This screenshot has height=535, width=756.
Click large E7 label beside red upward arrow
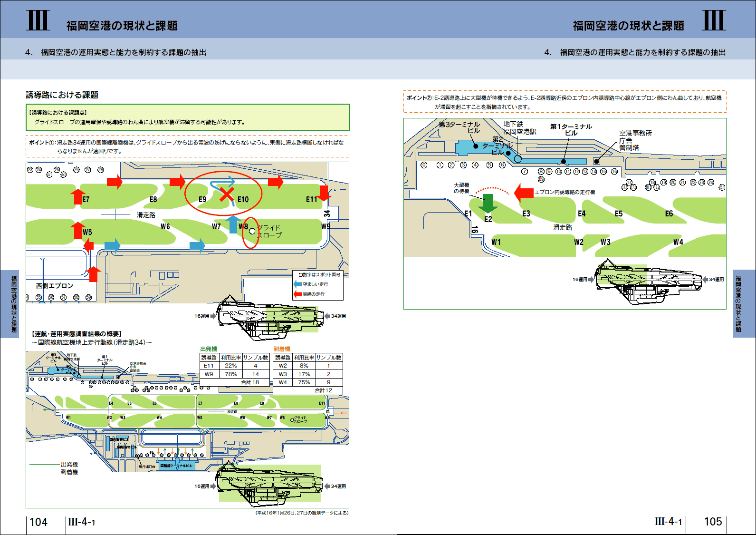click(x=86, y=199)
